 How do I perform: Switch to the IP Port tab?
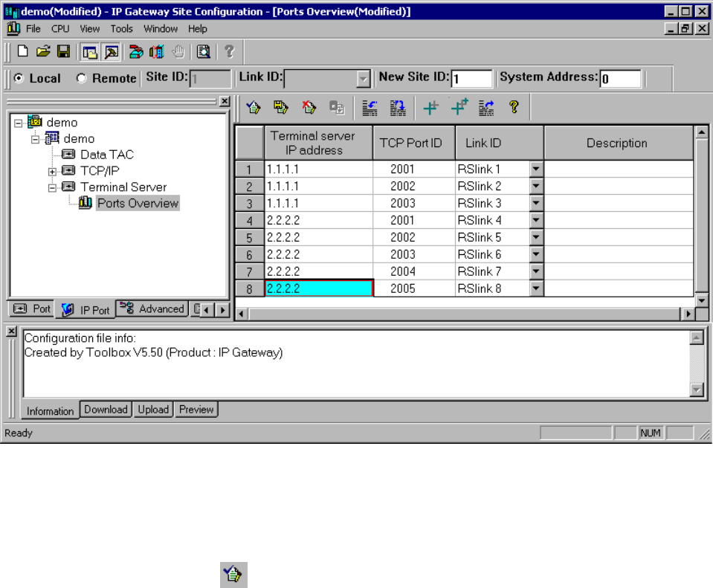point(86,310)
